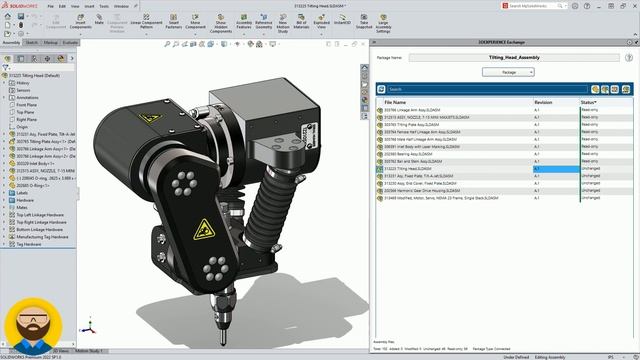The width and height of the screenshot is (640, 360).
Task: Click the Mate tool
Action: pyautogui.click(x=99, y=19)
